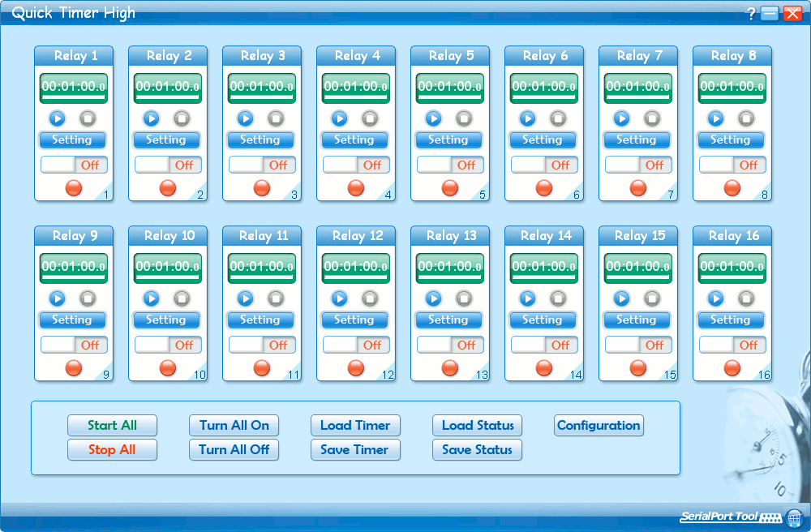Toggle the Relay 13 Off switch

pyautogui.click(x=450, y=345)
